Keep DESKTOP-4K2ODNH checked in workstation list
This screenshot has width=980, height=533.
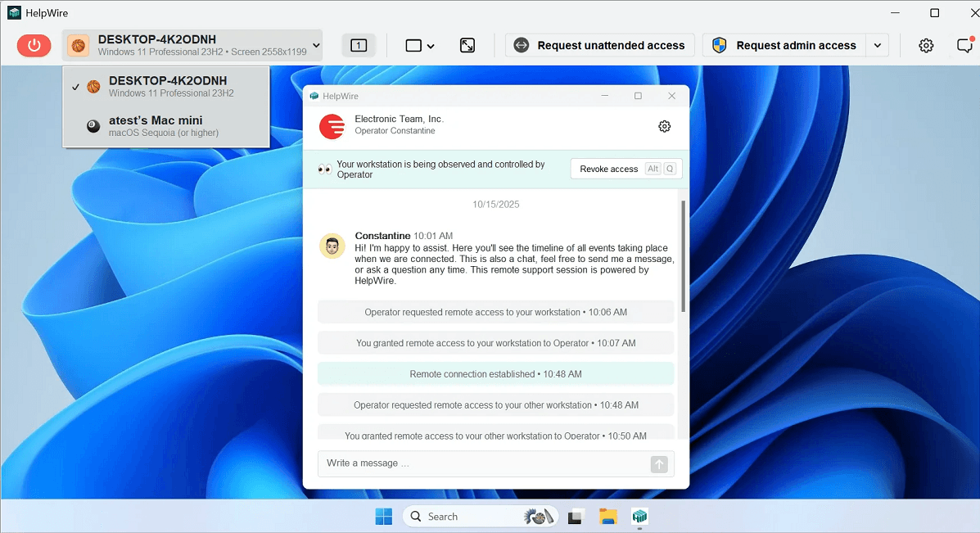pos(164,86)
